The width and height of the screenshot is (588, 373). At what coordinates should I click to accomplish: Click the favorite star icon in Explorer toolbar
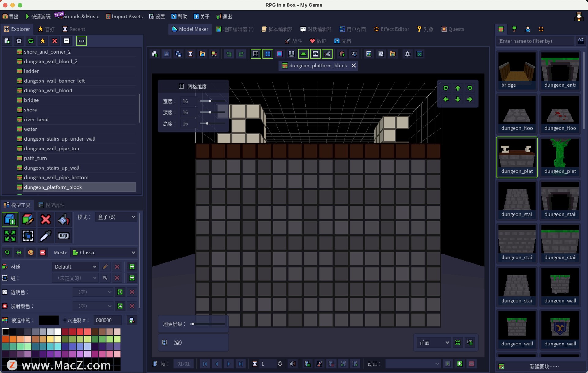point(43,41)
